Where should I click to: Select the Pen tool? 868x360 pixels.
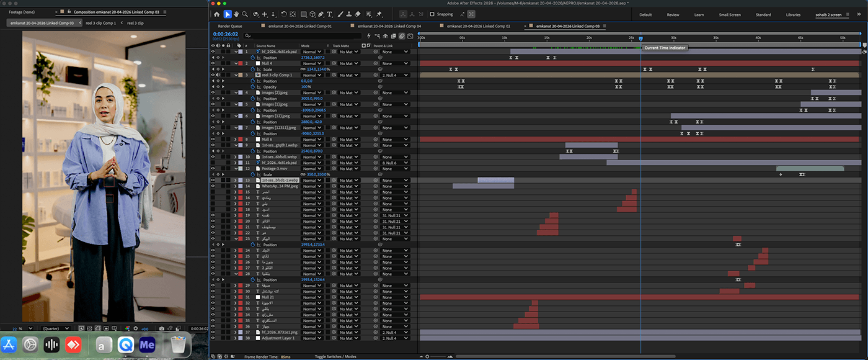pyautogui.click(x=321, y=14)
